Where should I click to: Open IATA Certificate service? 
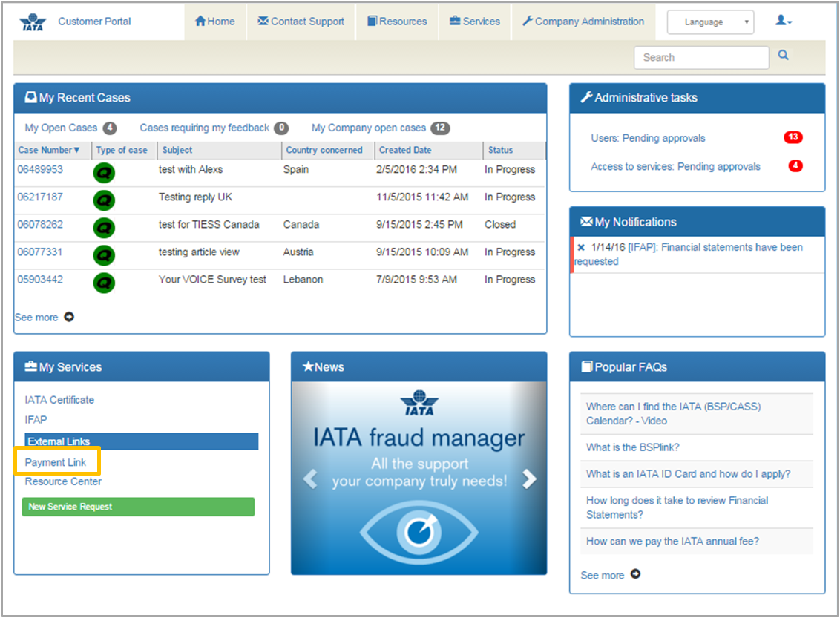(x=59, y=400)
